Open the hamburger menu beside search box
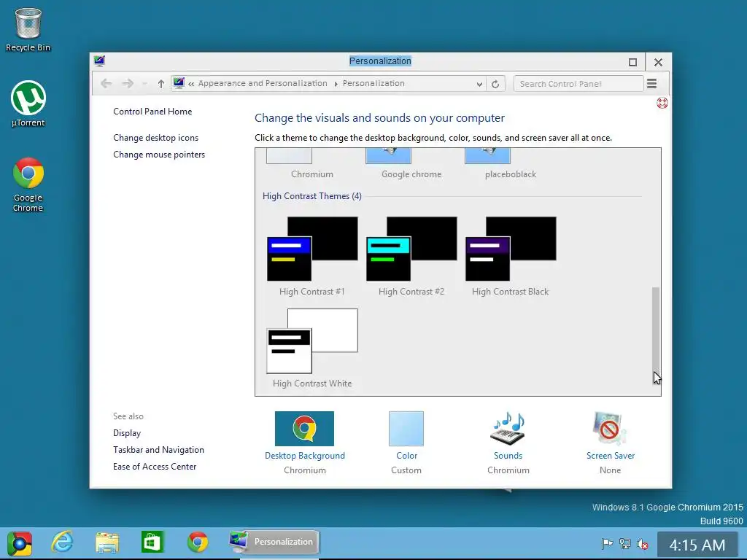The width and height of the screenshot is (747, 560). [x=651, y=84]
